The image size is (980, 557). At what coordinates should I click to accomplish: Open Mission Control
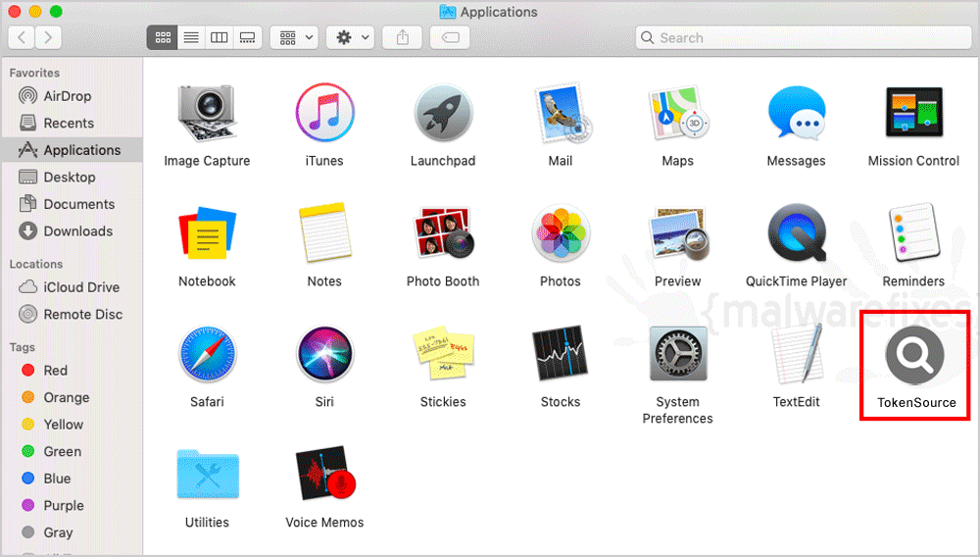[x=913, y=113]
